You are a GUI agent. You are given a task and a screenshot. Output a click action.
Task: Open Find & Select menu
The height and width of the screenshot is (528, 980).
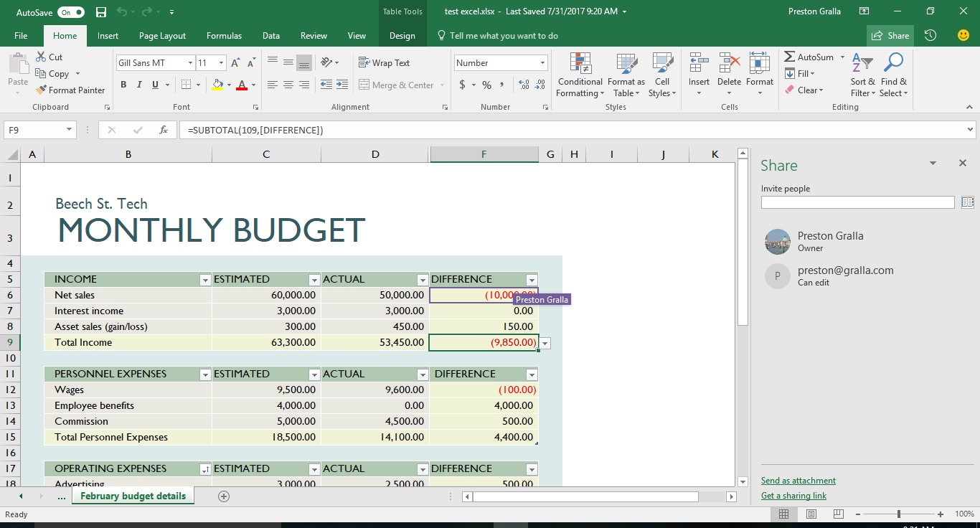coord(894,75)
